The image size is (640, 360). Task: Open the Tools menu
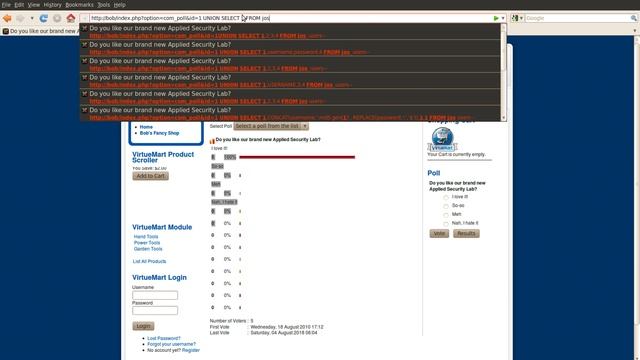(x=103, y=5)
